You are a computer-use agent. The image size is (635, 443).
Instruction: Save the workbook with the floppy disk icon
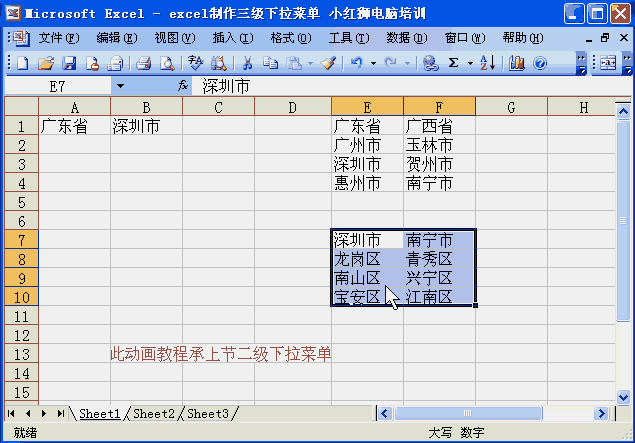[69, 63]
